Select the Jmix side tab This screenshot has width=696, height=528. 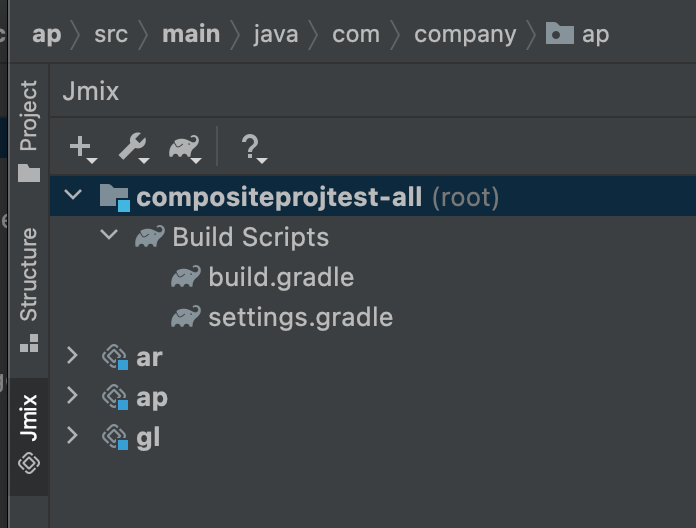click(x=29, y=435)
